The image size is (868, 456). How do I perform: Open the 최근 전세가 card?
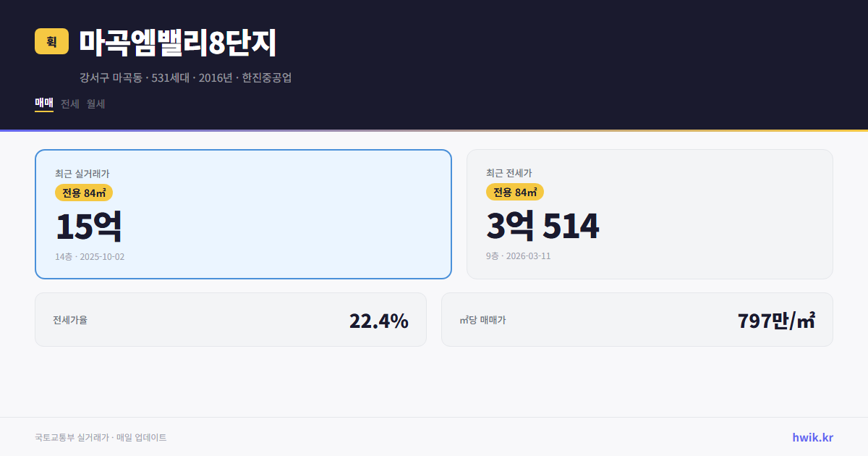[x=650, y=214]
